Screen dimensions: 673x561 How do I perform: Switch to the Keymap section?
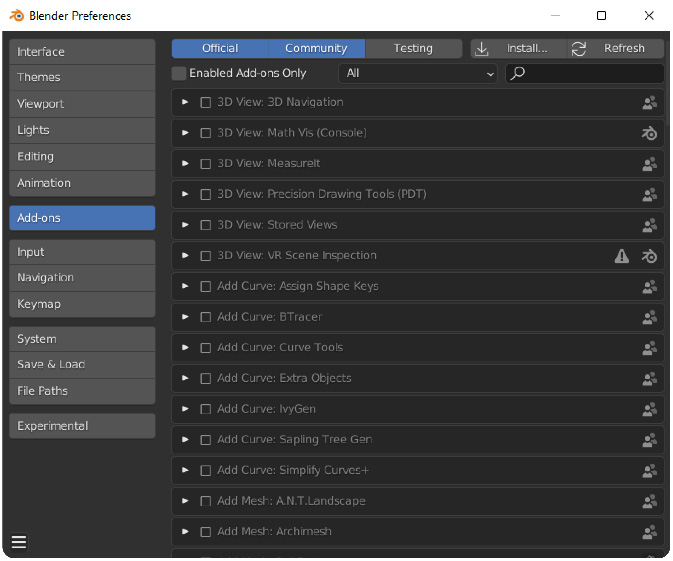(x=82, y=304)
